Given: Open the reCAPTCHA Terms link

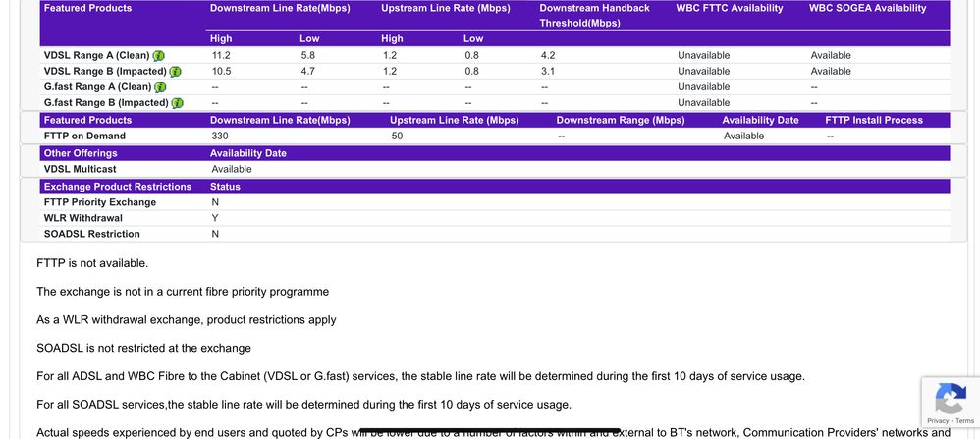Looking at the screenshot, I should (963, 420).
